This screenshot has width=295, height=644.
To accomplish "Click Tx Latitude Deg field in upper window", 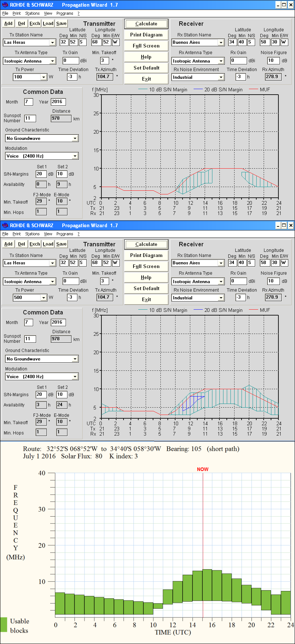I will [63, 42].
